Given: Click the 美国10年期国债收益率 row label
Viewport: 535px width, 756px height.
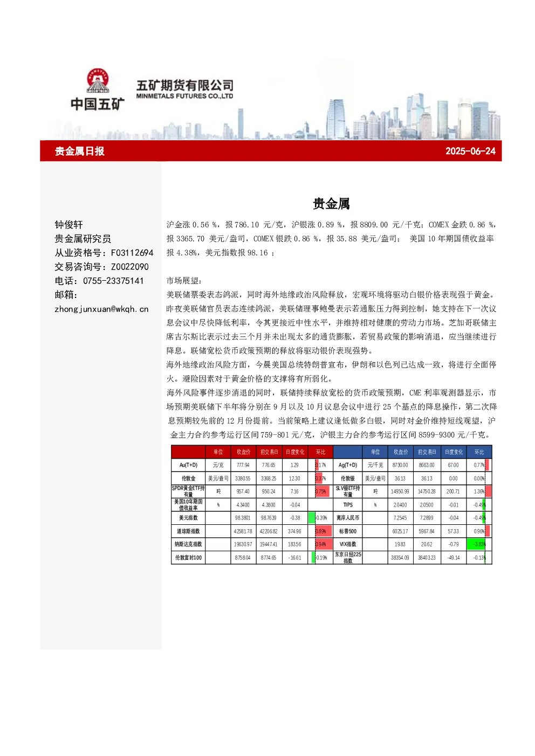Looking at the screenshot, I should [188, 505].
